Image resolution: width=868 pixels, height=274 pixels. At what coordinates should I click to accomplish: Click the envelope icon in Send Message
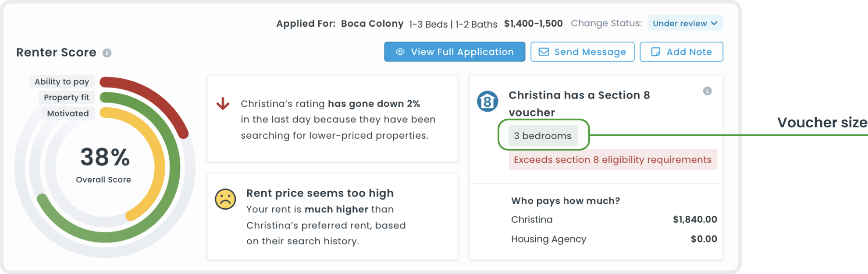tap(544, 52)
